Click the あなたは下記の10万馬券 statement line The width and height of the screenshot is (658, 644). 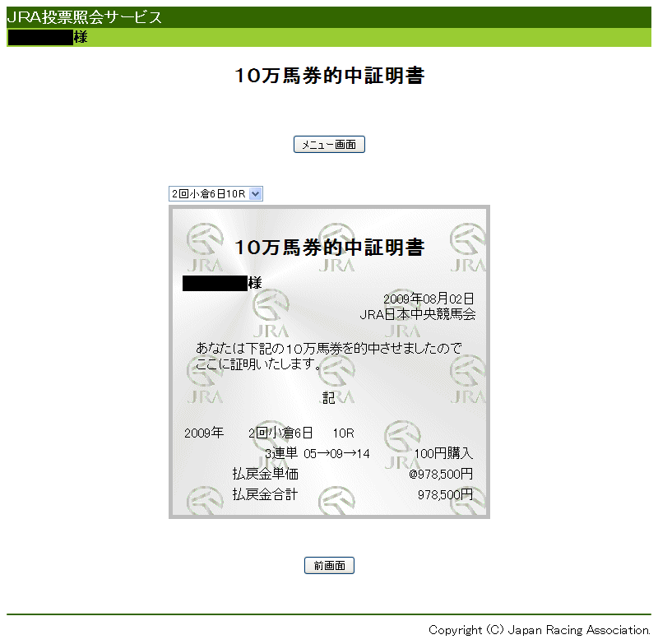(x=328, y=348)
